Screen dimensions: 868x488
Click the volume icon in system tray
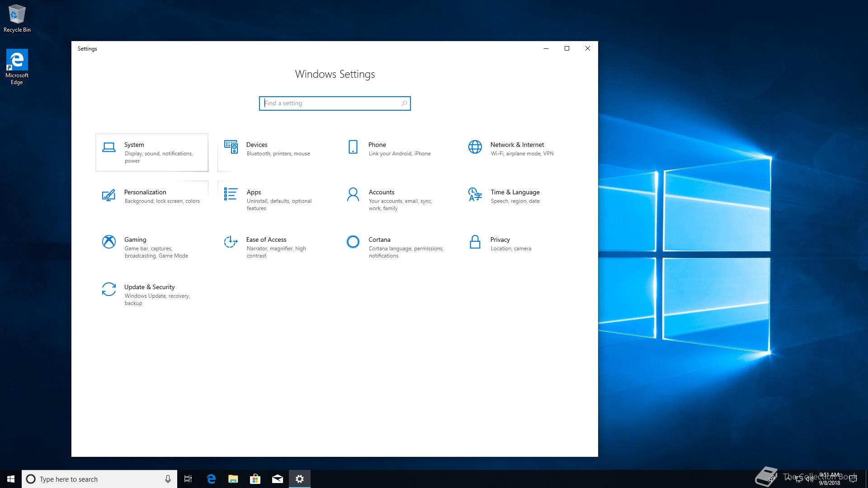[809, 479]
